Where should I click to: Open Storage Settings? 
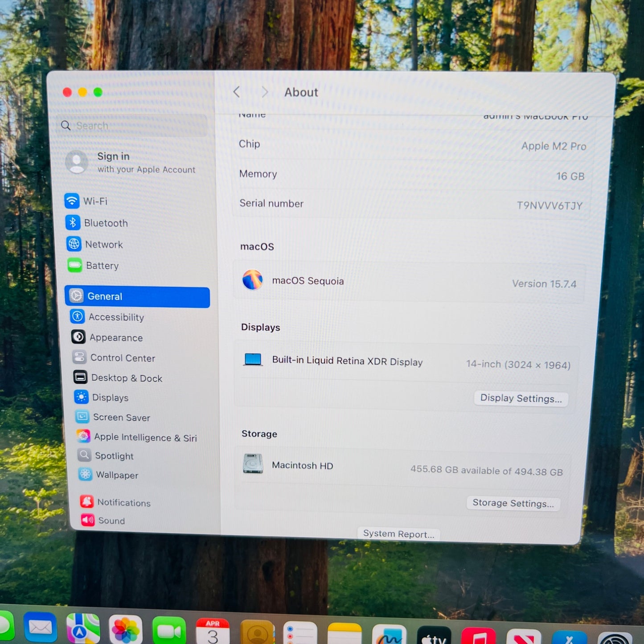click(513, 503)
